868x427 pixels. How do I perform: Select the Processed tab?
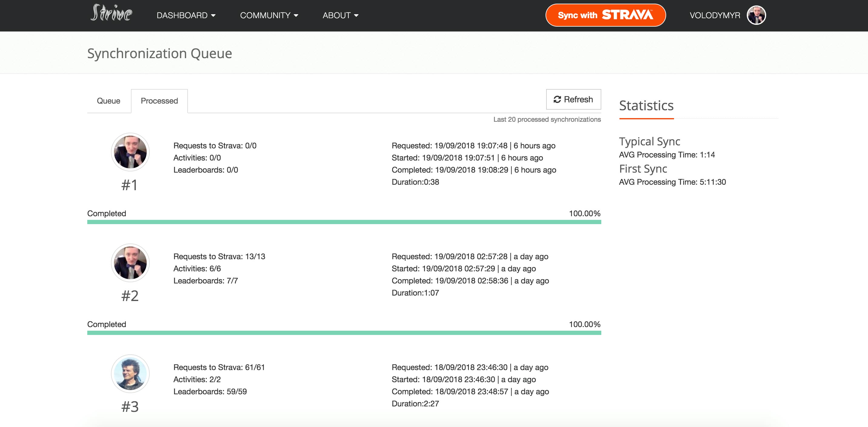(x=159, y=101)
